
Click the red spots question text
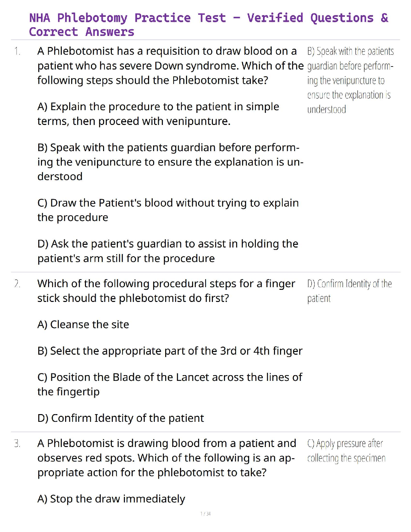click(x=167, y=458)
